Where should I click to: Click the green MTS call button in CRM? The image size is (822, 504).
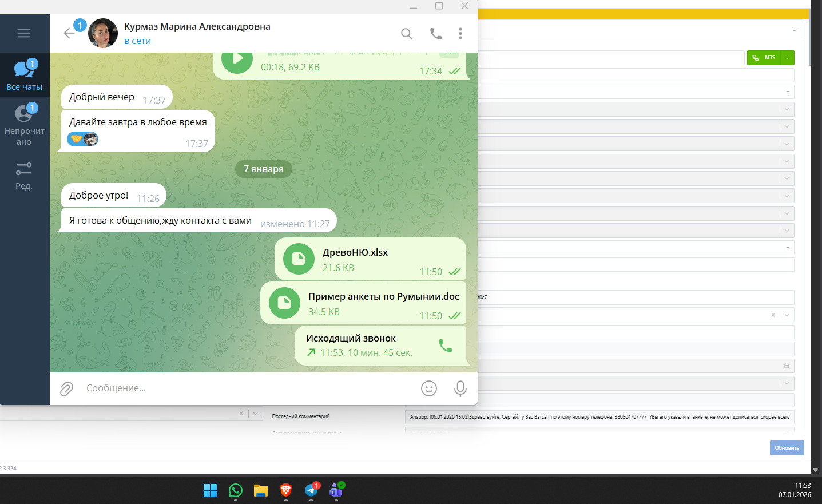pyautogui.click(x=764, y=58)
